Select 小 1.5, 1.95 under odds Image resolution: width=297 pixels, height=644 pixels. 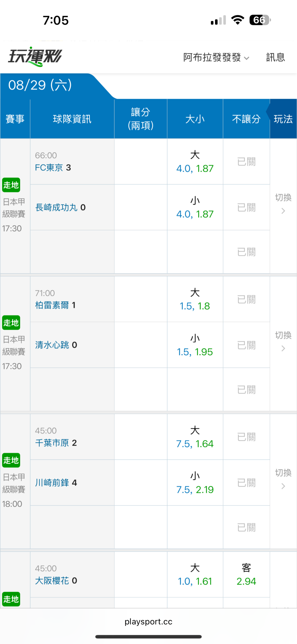(x=195, y=345)
